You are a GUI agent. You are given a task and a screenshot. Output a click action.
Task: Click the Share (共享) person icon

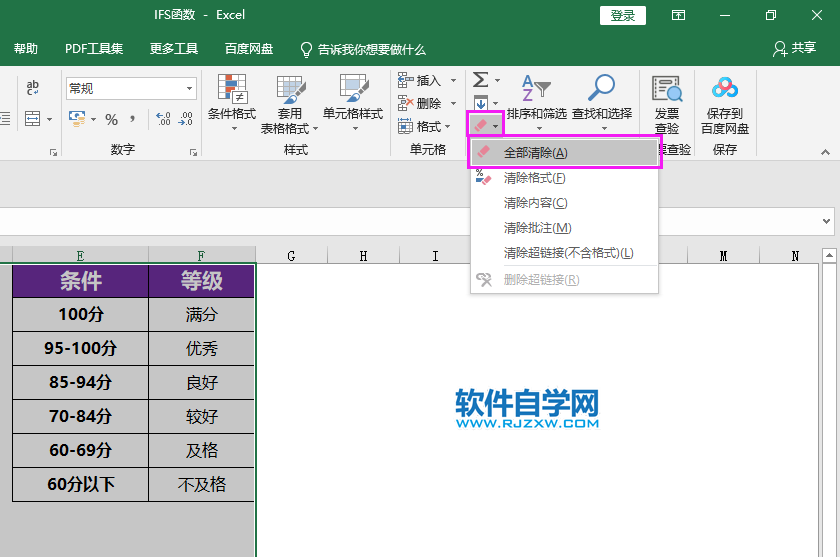[779, 49]
